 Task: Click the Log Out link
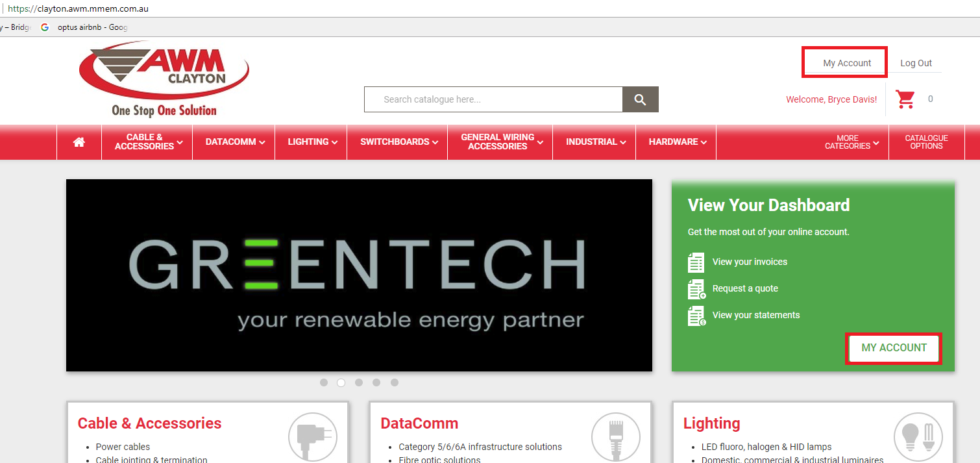[x=916, y=63]
